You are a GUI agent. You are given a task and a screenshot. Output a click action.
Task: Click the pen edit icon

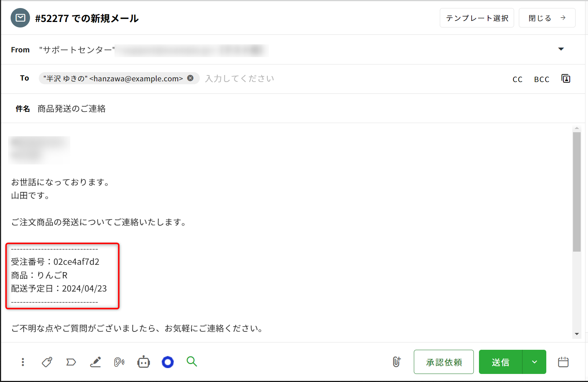[95, 362]
